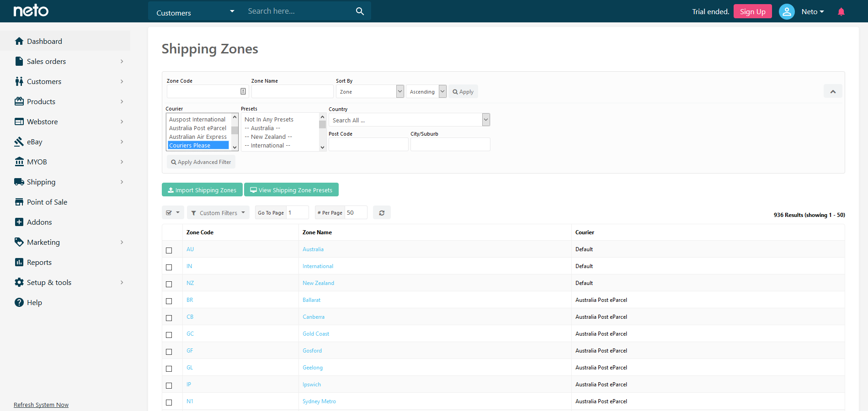This screenshot has height=411, width=868.
Task: Click the search magnifier icon
Action: click(x=360, y=11)
